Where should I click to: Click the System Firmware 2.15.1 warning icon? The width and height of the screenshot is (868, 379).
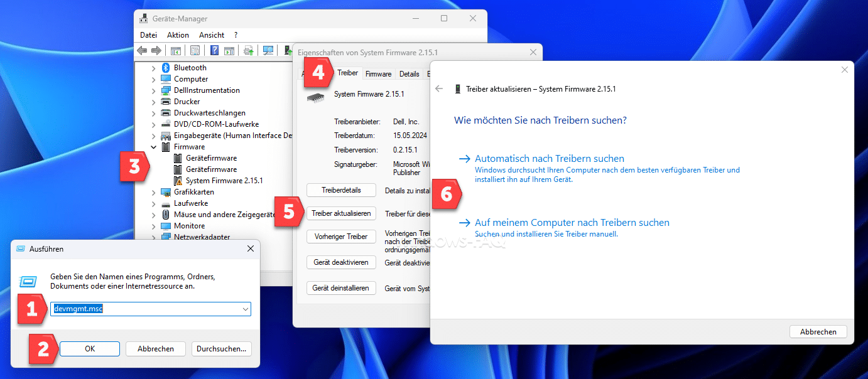click(178, 181)
